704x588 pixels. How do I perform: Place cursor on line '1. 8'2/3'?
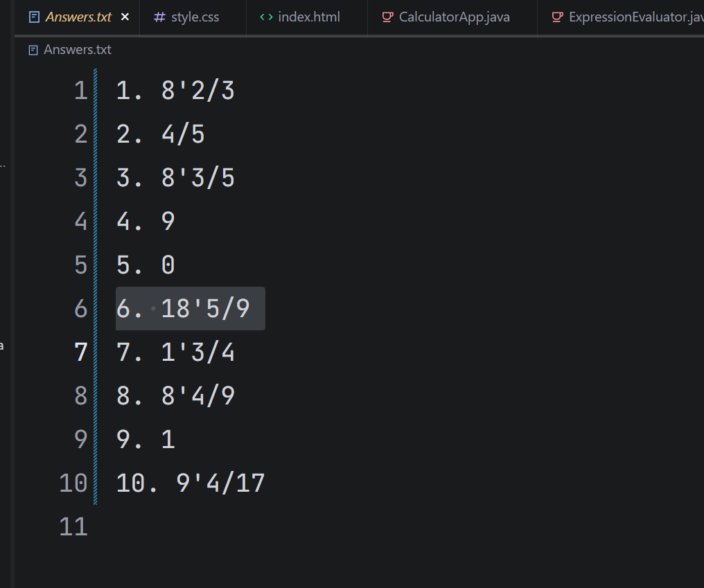point(175,90)
